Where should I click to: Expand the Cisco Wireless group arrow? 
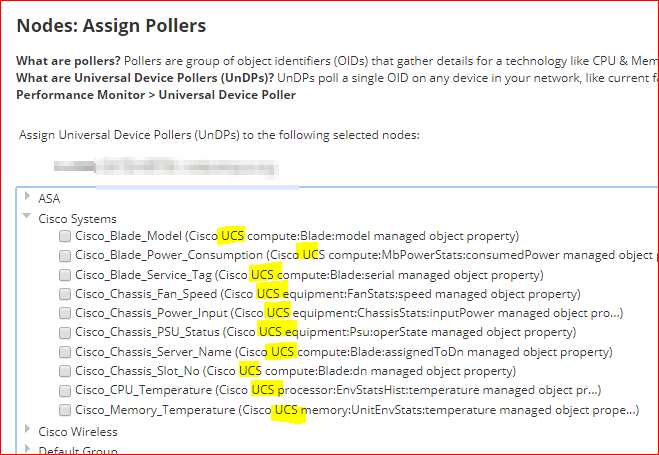pyautogui.click(x=27, y=429)
